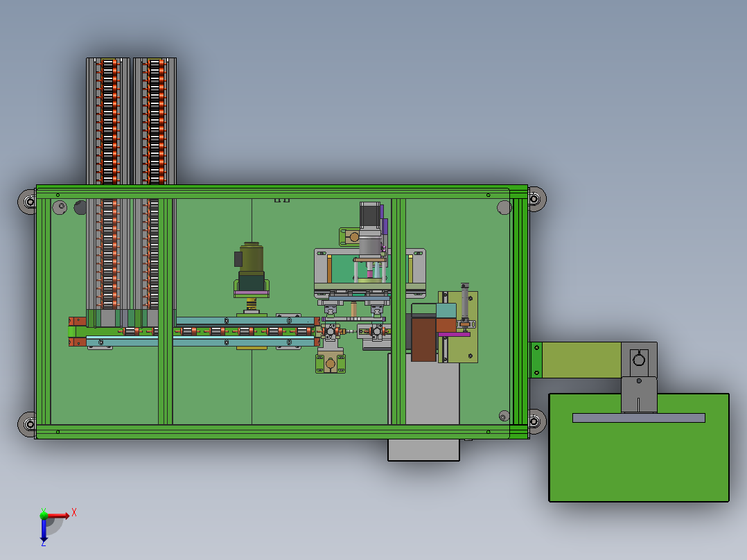Select the gray box protruding below the frame

(x=423, y=449)
